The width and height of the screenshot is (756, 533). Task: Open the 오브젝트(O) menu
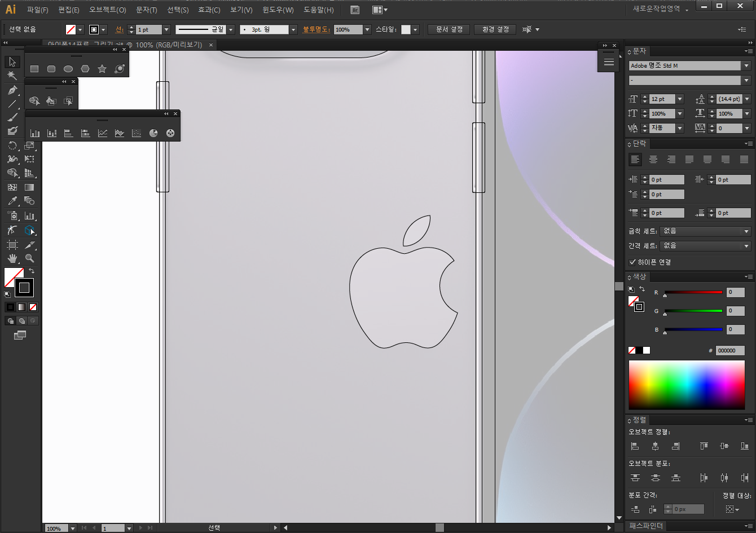click(107, 10)
